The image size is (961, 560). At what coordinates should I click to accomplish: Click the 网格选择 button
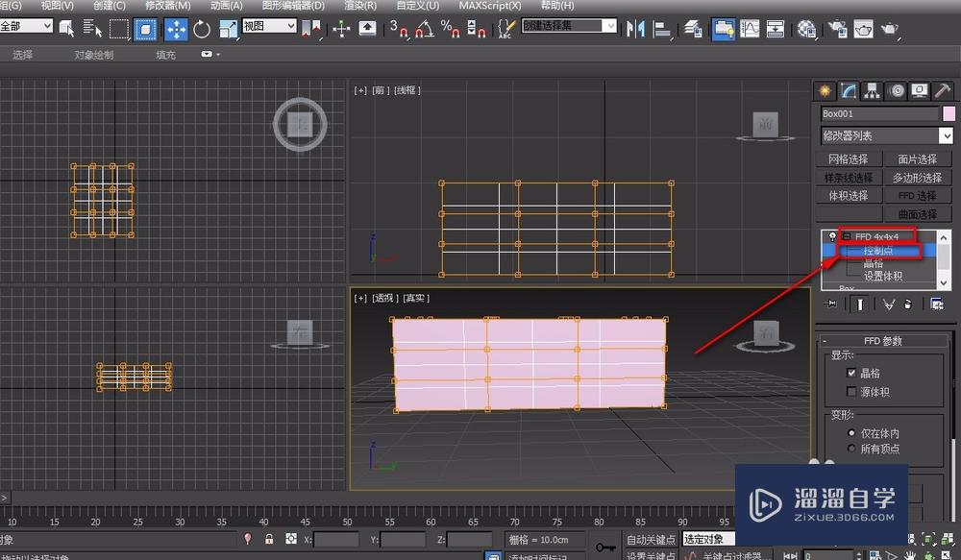click(x=848, y=158)
